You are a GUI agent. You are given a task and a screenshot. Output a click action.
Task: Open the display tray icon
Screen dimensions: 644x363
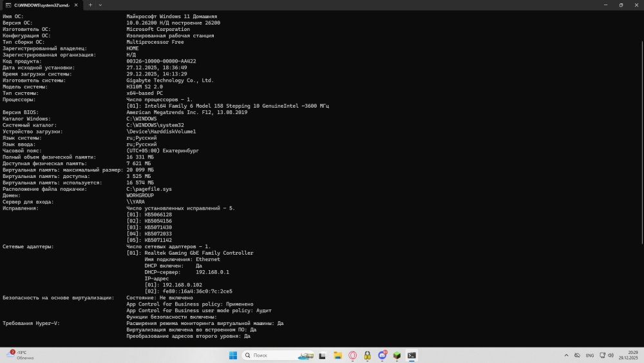click(x=603, y=355)
